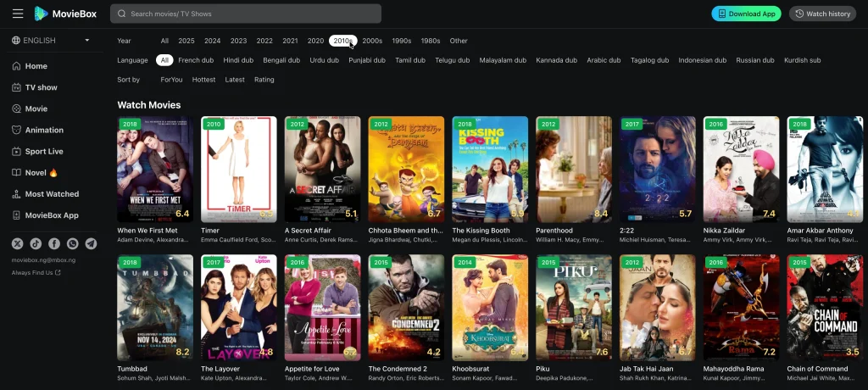Click Download App button
868x390 pixels.
pyautogui.click(x=746, y=14)
